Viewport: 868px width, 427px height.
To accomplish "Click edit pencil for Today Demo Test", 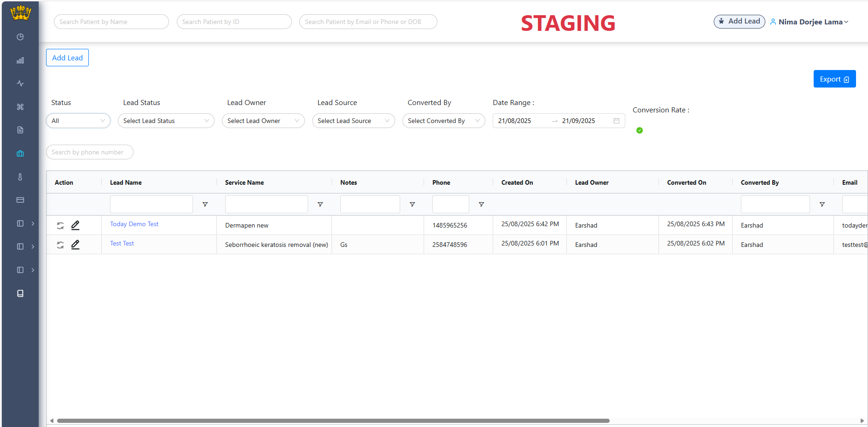I will tap(76, 225).
